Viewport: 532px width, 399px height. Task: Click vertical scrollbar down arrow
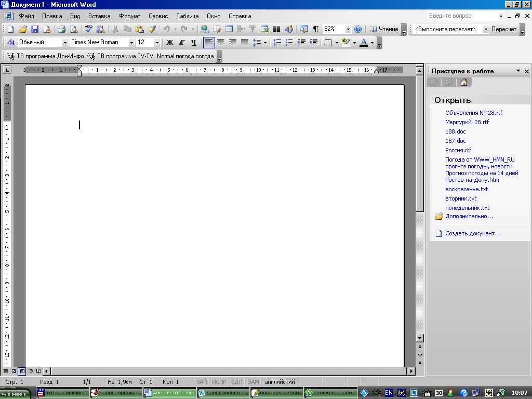(420, 338)
